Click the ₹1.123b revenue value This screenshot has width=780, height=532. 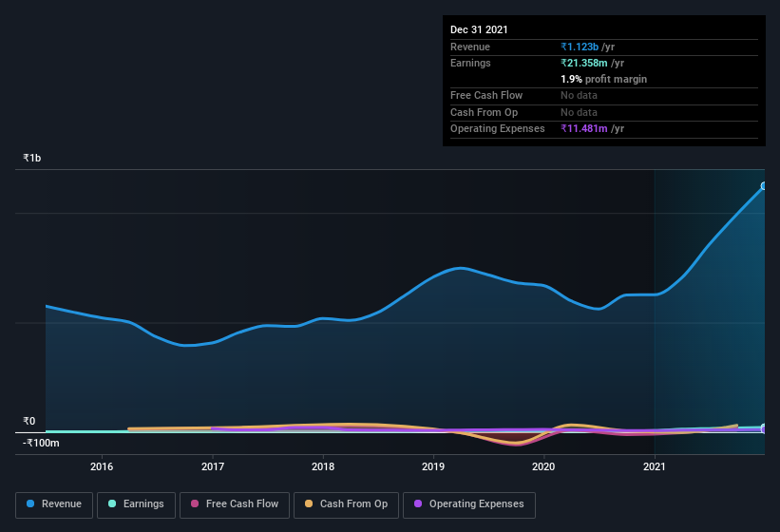580,47
